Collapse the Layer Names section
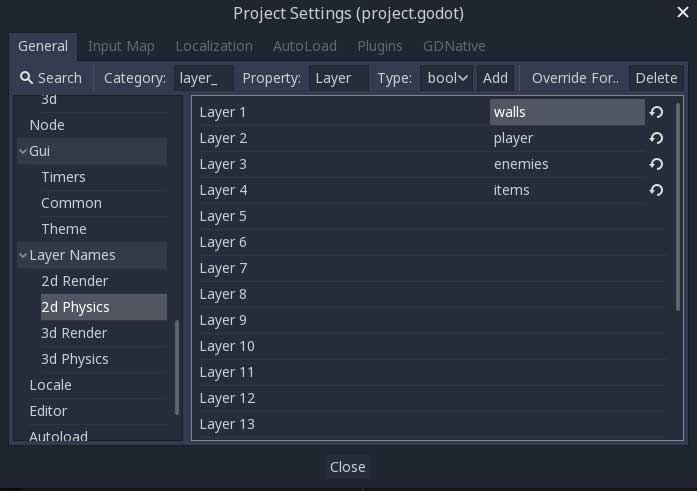This screenshot has width=697, height=491. 23,255
